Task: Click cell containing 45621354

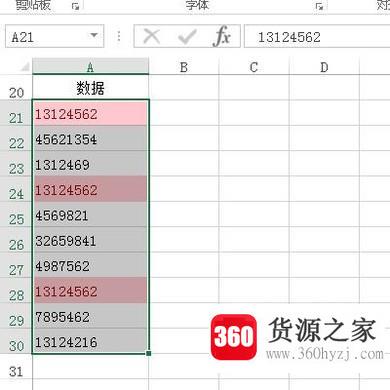Action: point(90,138)
